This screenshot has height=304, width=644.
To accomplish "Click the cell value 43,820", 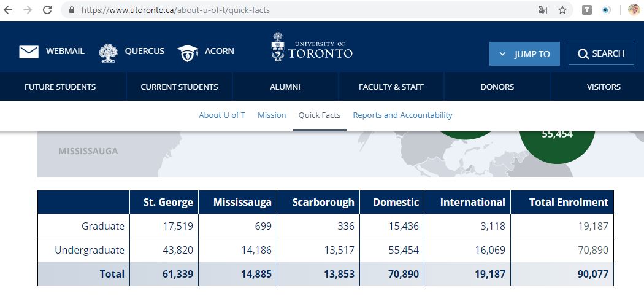I will (177, 250).
